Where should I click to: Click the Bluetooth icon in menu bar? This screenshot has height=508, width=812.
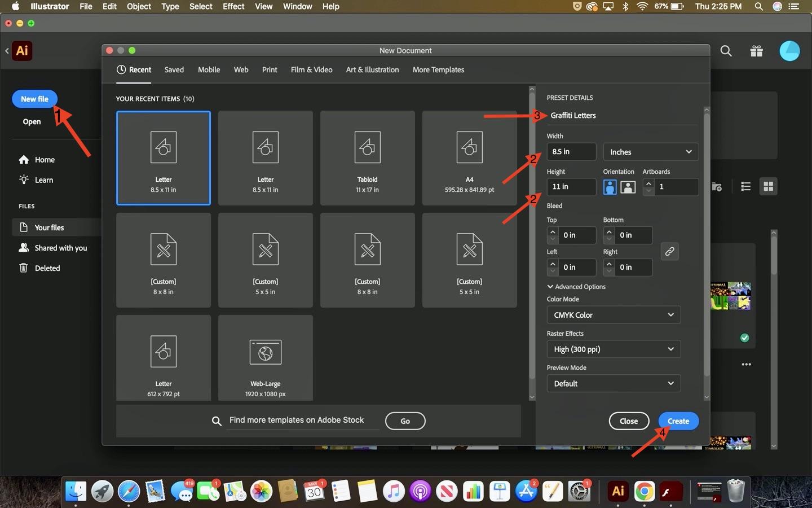point(625,7)
